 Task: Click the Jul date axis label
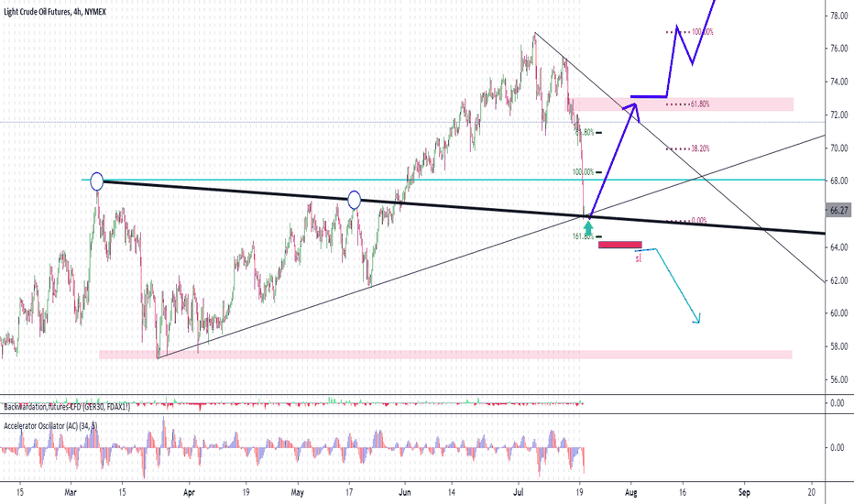tap(519, 493)
